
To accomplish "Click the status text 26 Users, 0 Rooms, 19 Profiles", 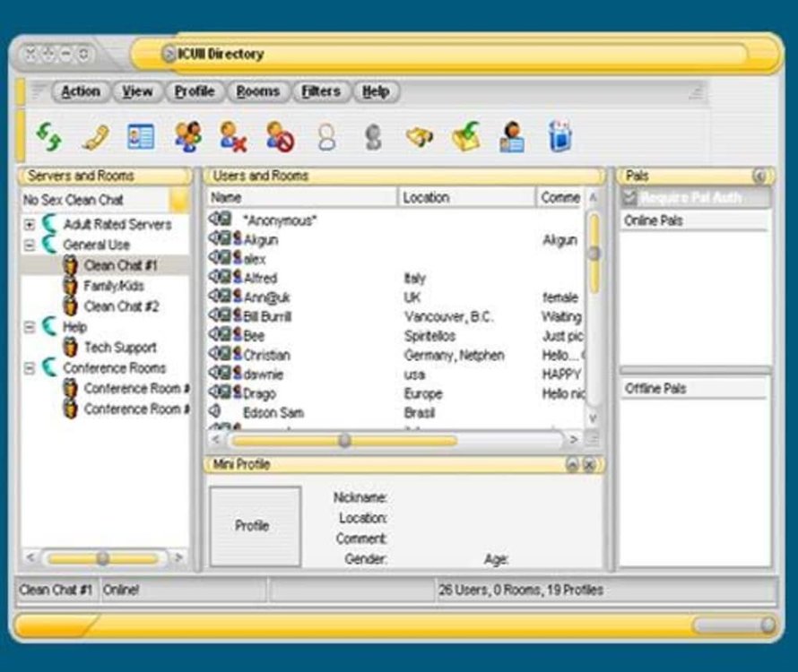I will click(x=521, y=590).
